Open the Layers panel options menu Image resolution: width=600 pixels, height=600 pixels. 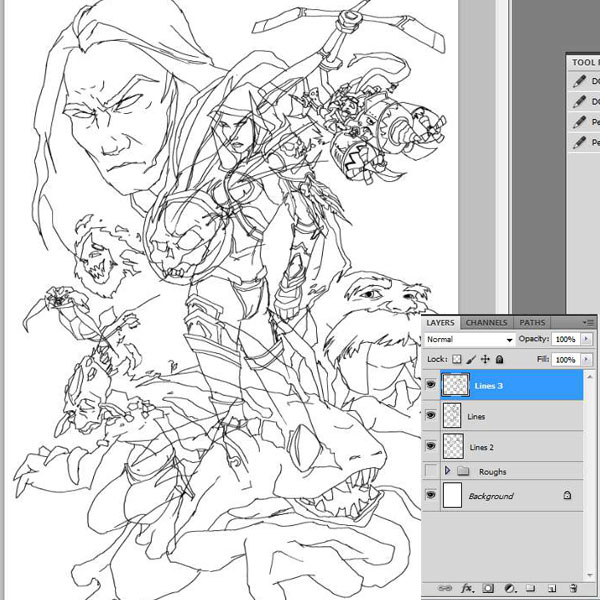[589, 323]
